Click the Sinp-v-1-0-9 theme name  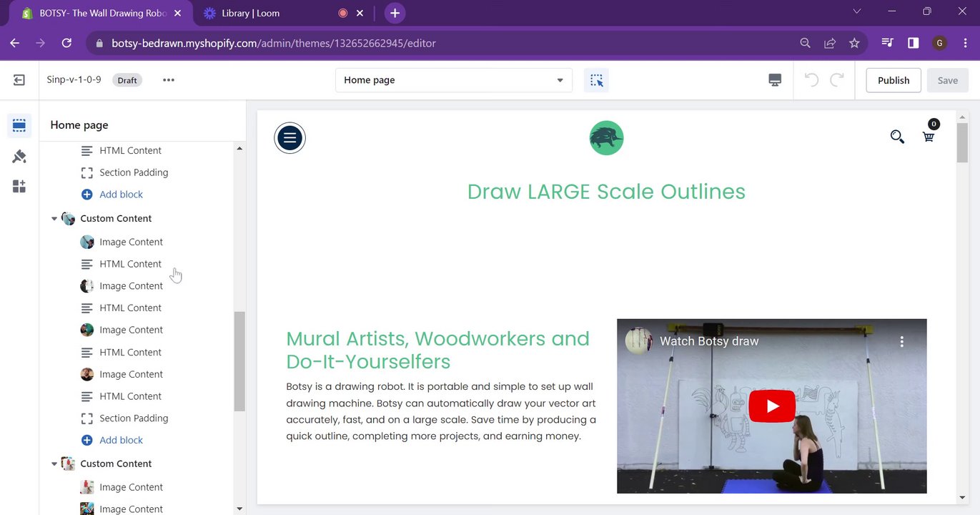74,80
